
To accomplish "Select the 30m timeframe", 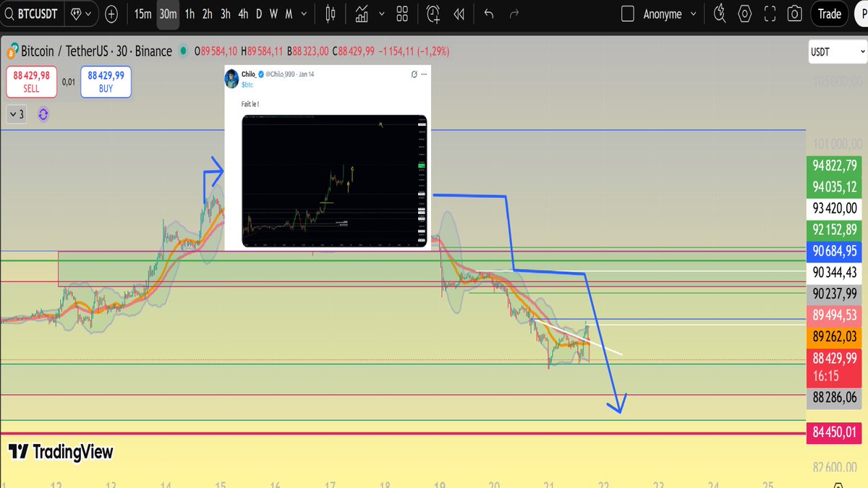I will click(x=168, y=14).
